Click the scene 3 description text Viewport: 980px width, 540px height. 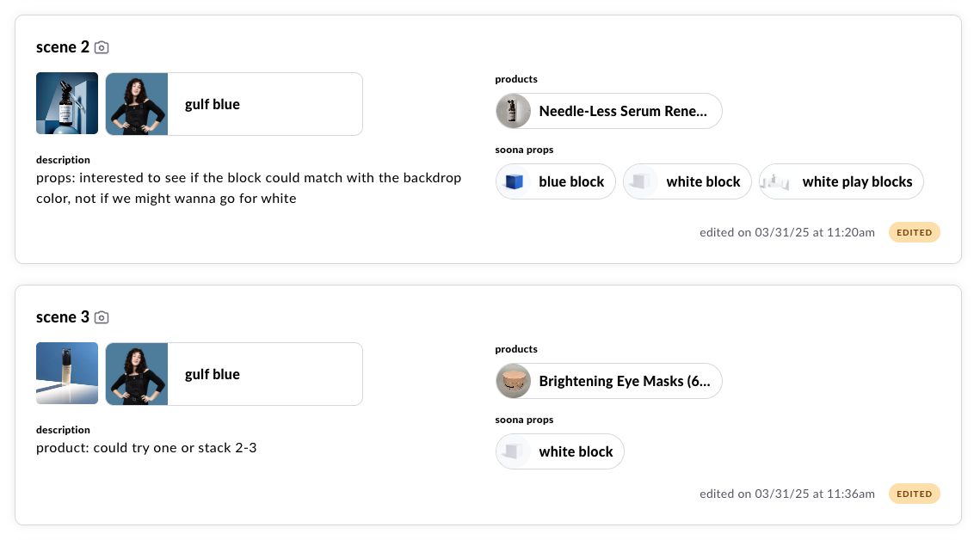[146, 447]
